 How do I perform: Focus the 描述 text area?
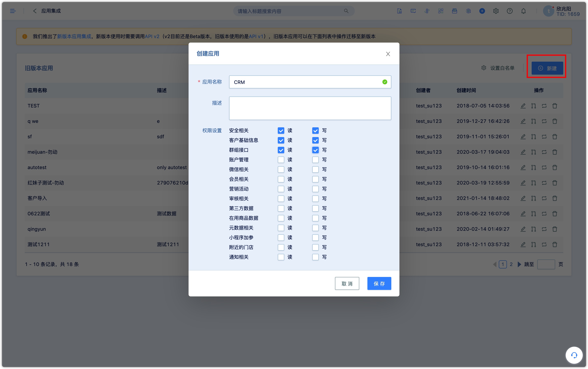coord(310,108)
